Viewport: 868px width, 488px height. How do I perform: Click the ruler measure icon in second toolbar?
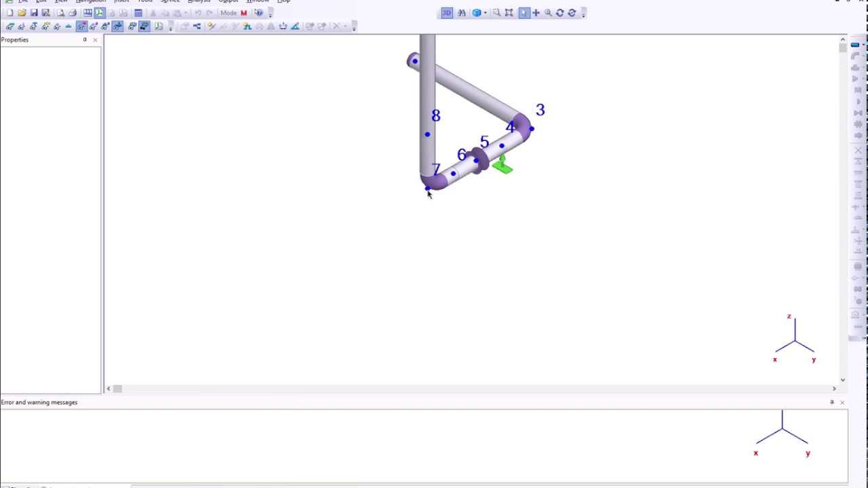295,26
